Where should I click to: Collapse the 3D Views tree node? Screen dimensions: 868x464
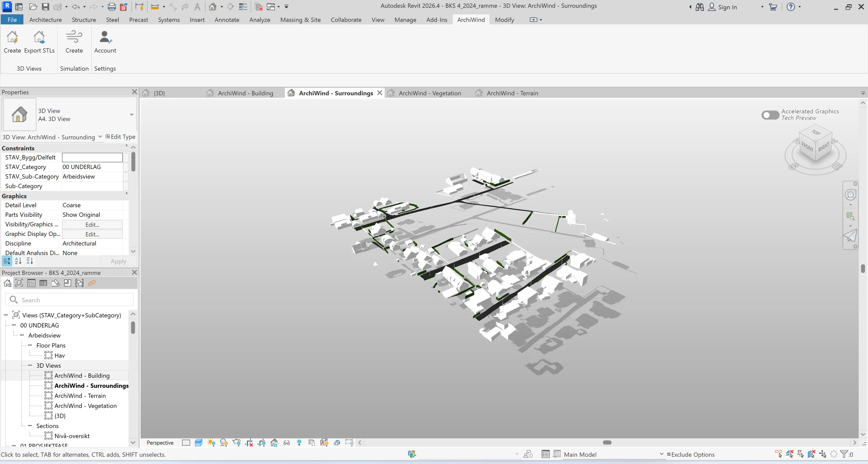[x=30, y=365]
